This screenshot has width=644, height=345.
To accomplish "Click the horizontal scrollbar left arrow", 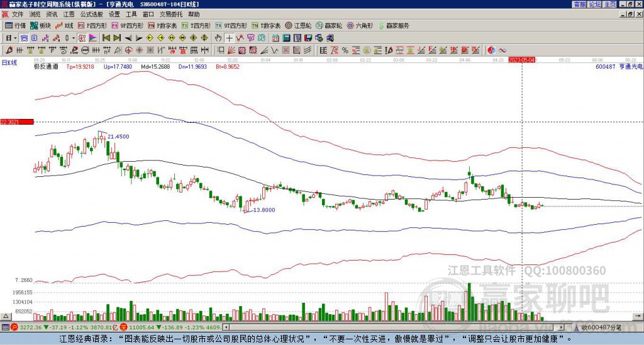I will pos(226,327).
